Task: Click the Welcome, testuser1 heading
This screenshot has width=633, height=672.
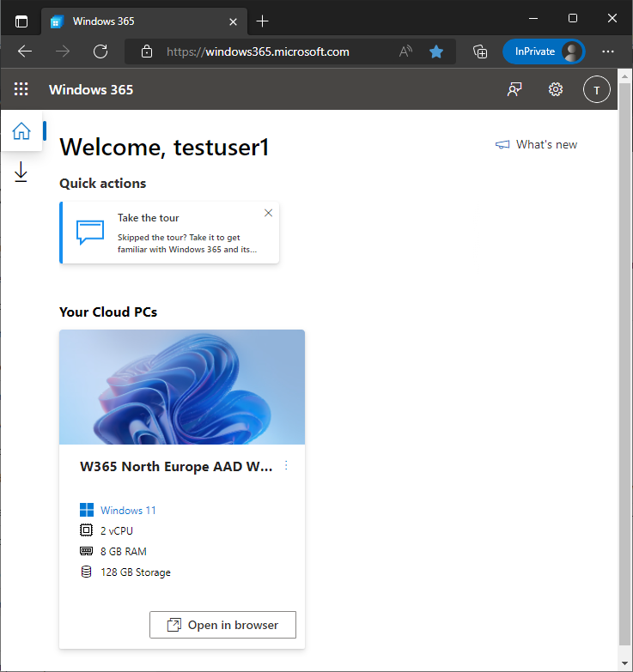Action: click(164, 147)
